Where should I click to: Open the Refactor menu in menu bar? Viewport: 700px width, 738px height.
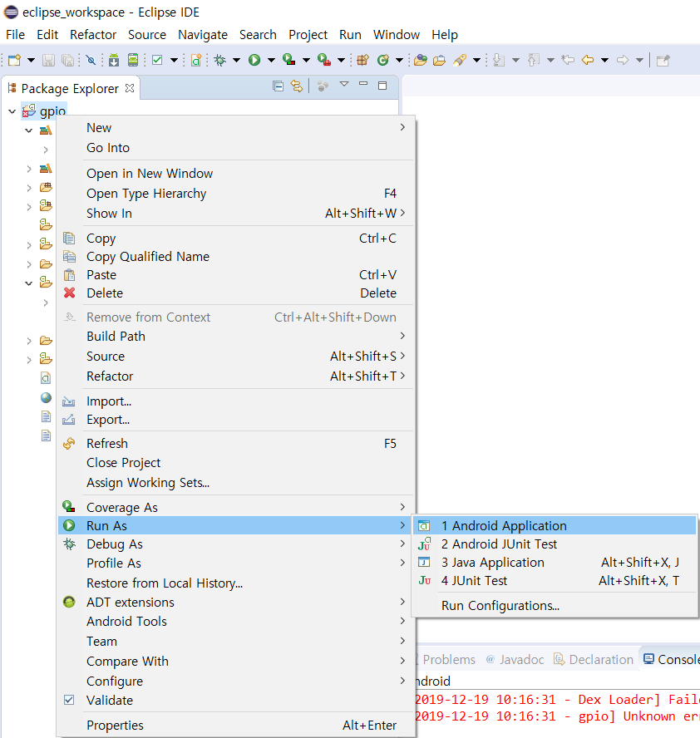93,35
